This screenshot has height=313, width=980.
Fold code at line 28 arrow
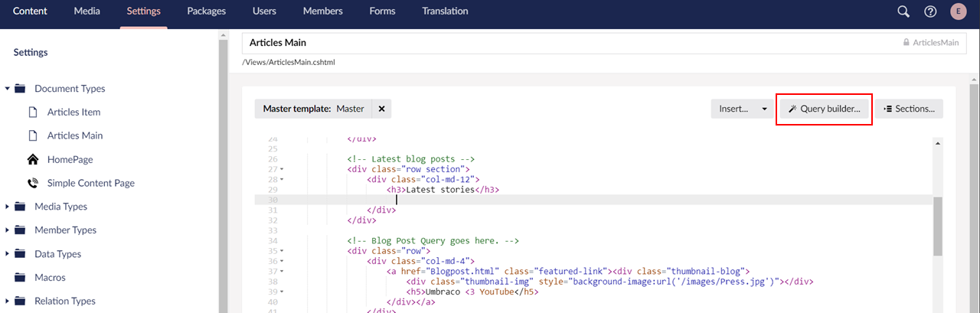coord(282,179)
